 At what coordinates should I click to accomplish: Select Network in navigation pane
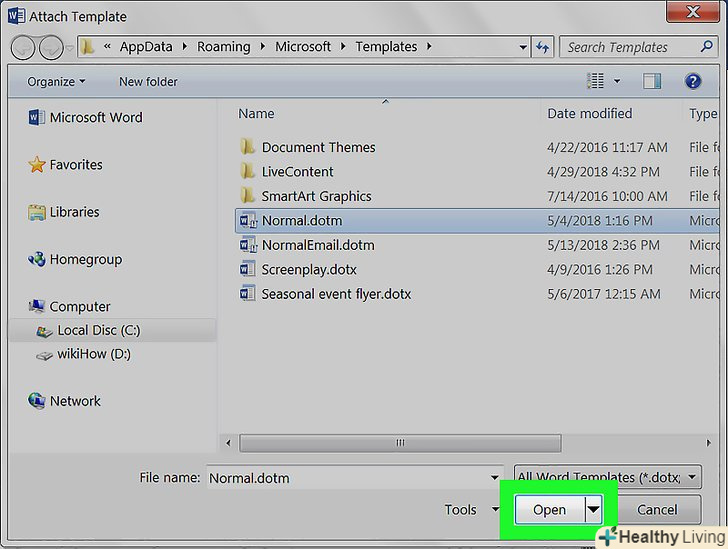(x=64, y=401)
